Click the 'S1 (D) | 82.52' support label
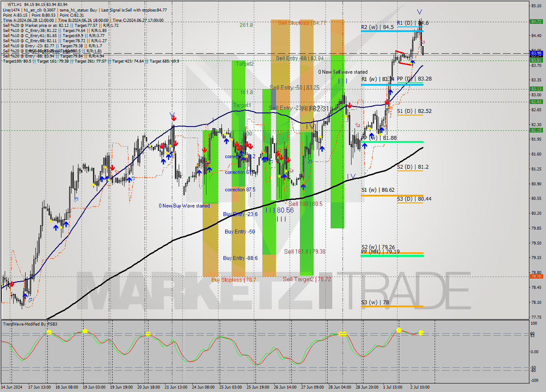 [x=414, y=111]
